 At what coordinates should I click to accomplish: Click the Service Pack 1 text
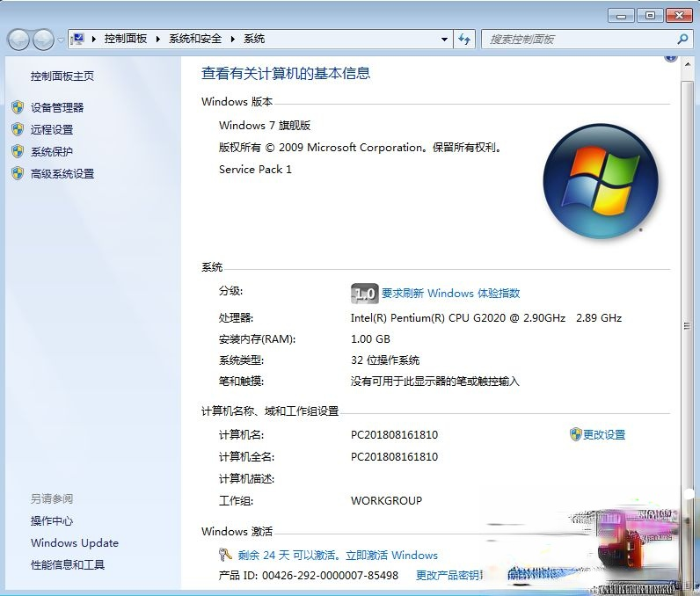point(255,170)
